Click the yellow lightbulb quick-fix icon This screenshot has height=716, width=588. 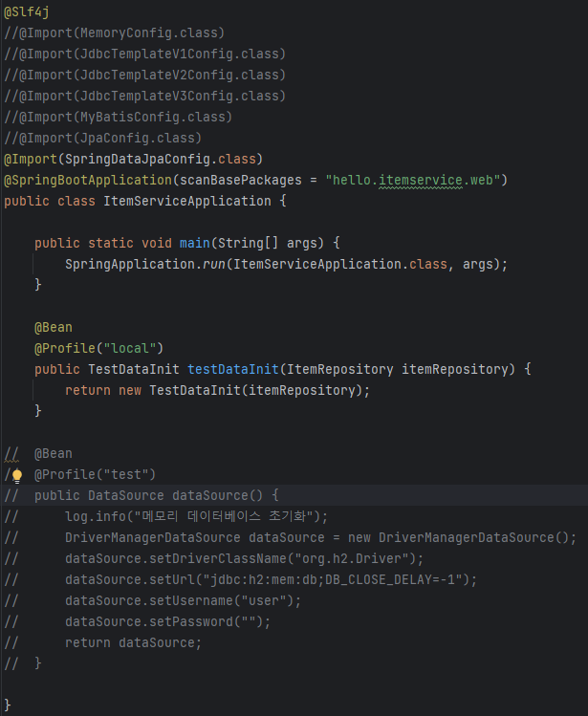17,476
